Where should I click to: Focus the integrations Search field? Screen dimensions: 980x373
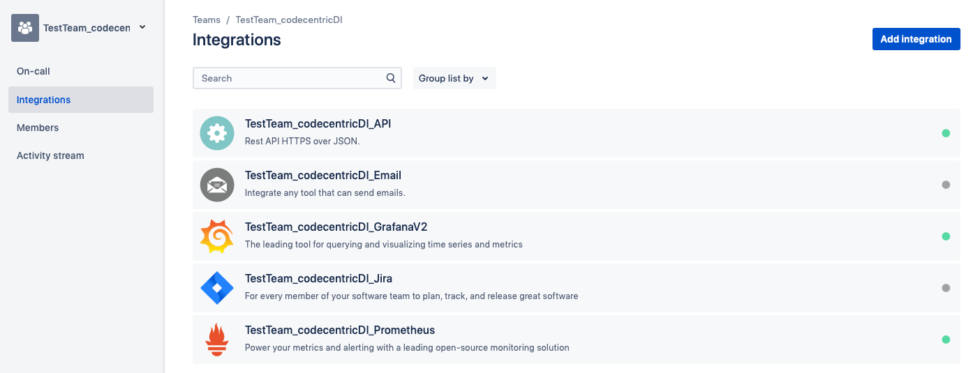[x=290, y=78]
